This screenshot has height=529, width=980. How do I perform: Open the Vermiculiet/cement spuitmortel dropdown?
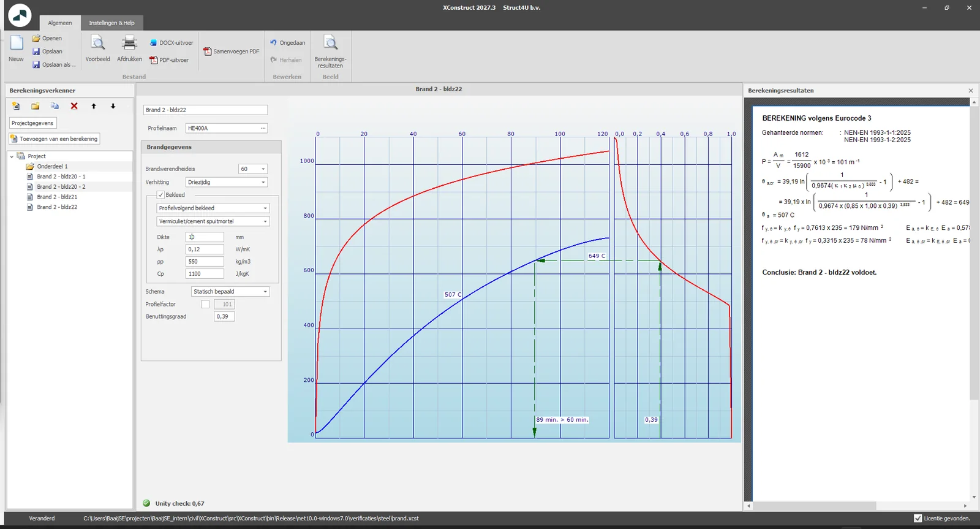265,221
